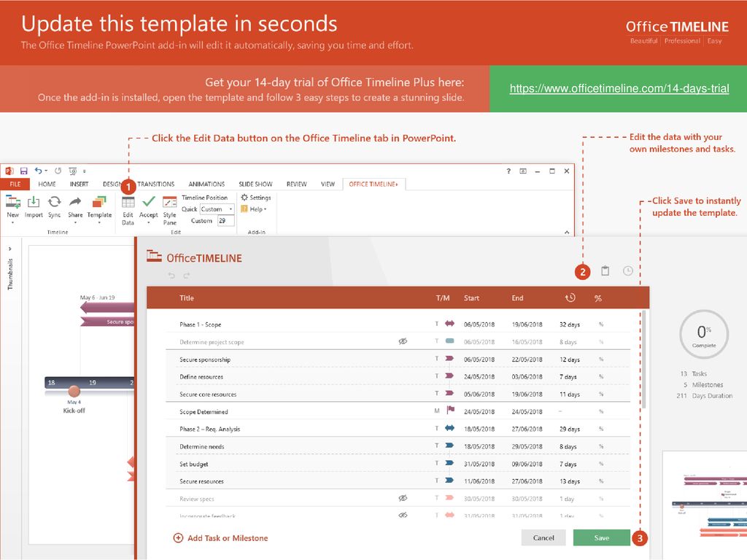Click the Kick-off milestone marker on the slide
Viewport: 747px width, 560px height.
point(74,392)
